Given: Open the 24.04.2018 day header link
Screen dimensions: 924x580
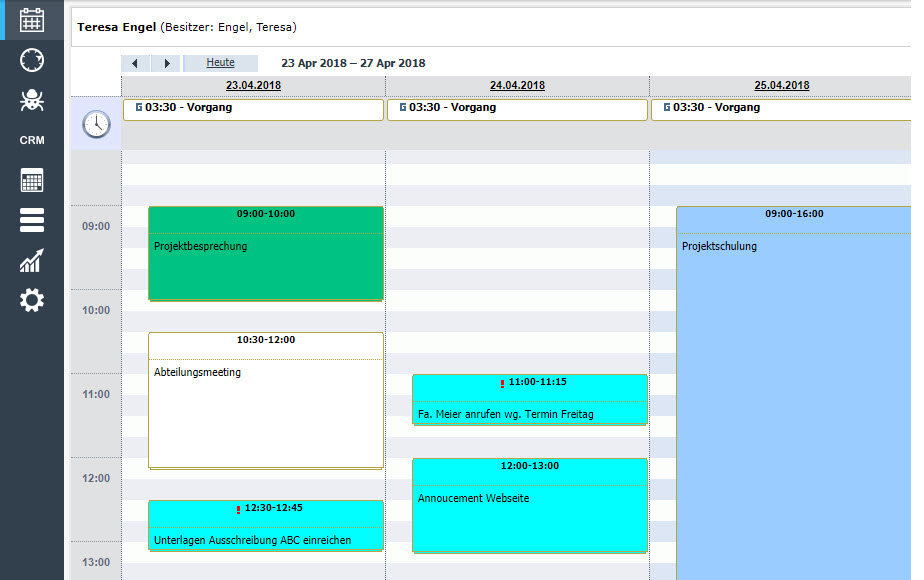Looking at the screenshot, I should pos(517,86).
